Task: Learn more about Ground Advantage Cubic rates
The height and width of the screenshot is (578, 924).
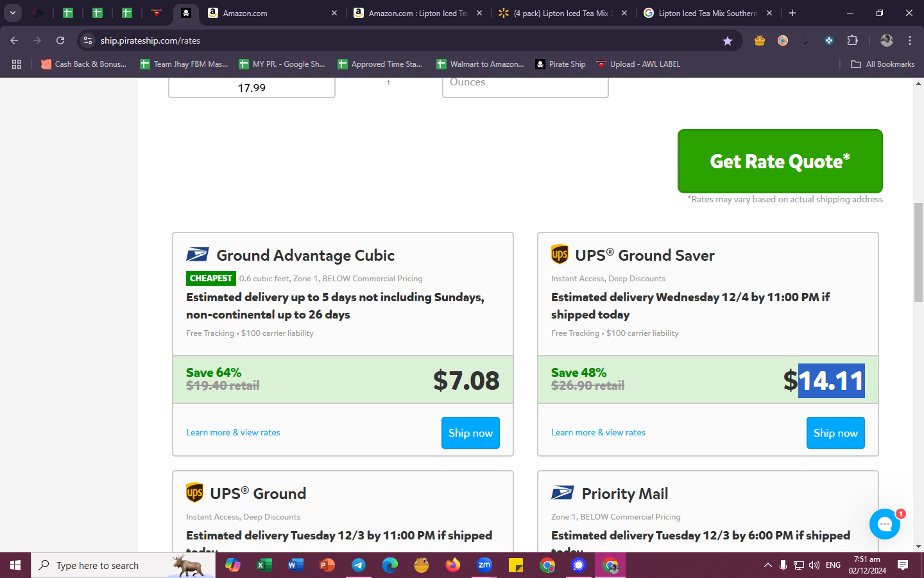Action: tap(233, 432)
